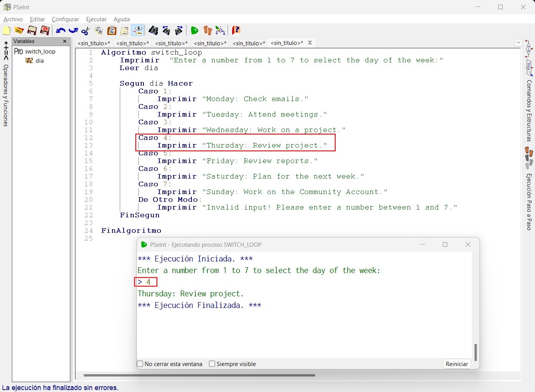Click '*** Ejecución Finalizada. ***' in the console

coord(199,305)
